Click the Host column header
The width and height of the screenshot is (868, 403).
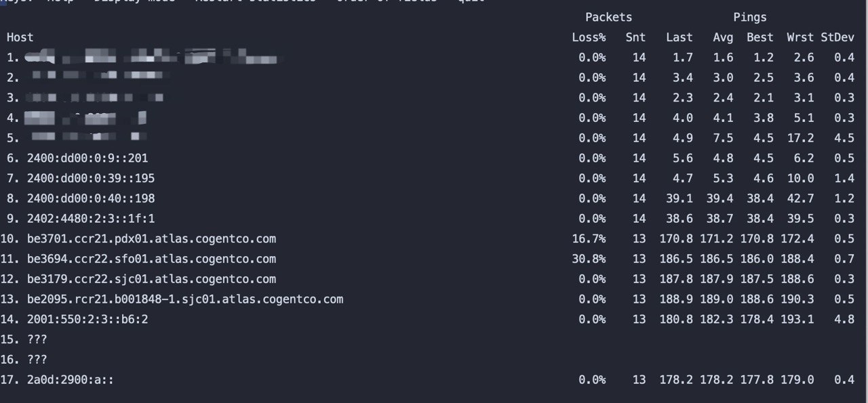(20, 37)
